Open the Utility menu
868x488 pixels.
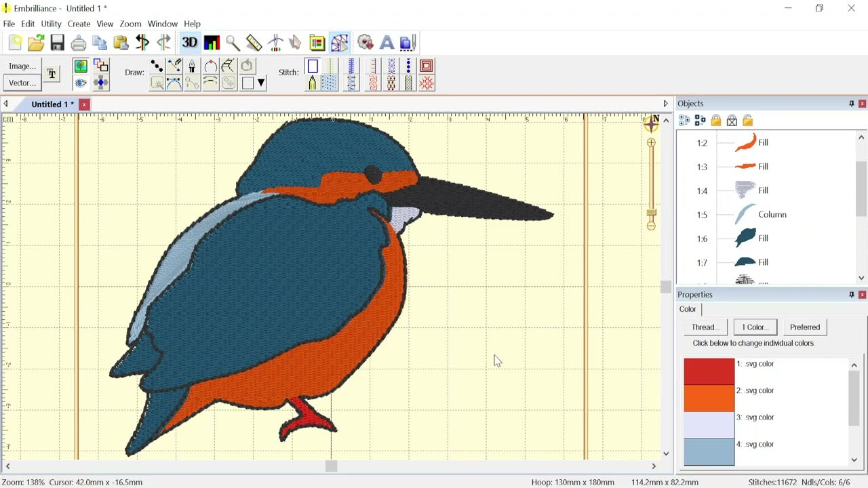pos(51,24)
